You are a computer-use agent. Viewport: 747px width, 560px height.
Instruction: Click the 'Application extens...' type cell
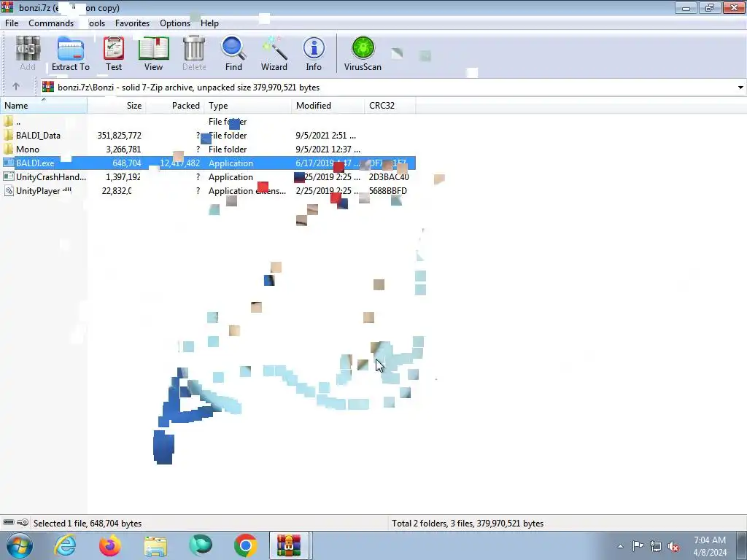247,190
